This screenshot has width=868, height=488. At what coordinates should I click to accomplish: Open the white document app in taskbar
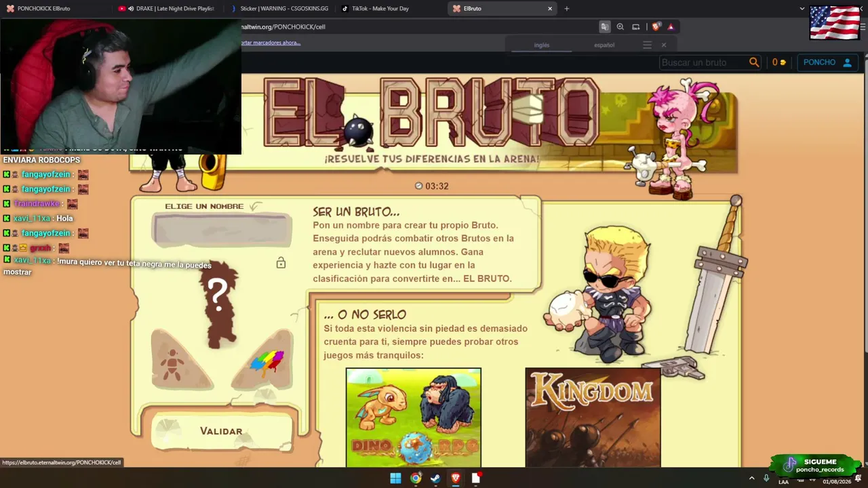[476, 478]
